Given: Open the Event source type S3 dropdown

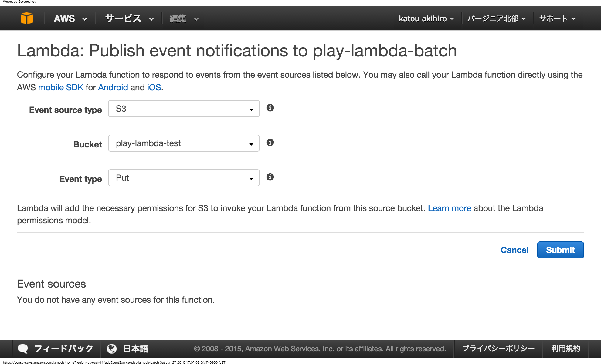Looking at the screenshot, I should [x=184, y=109].
